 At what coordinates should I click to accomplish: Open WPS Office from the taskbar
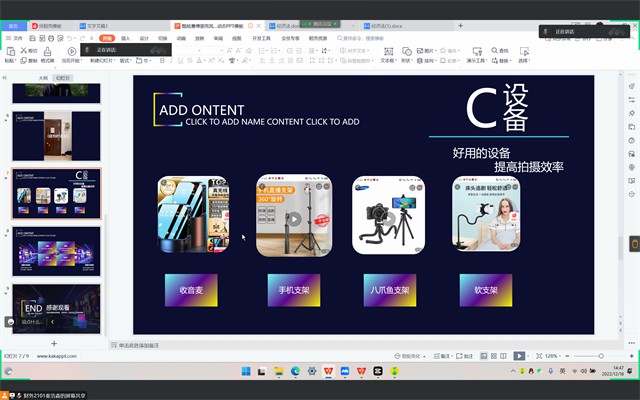tap(328, 371)
